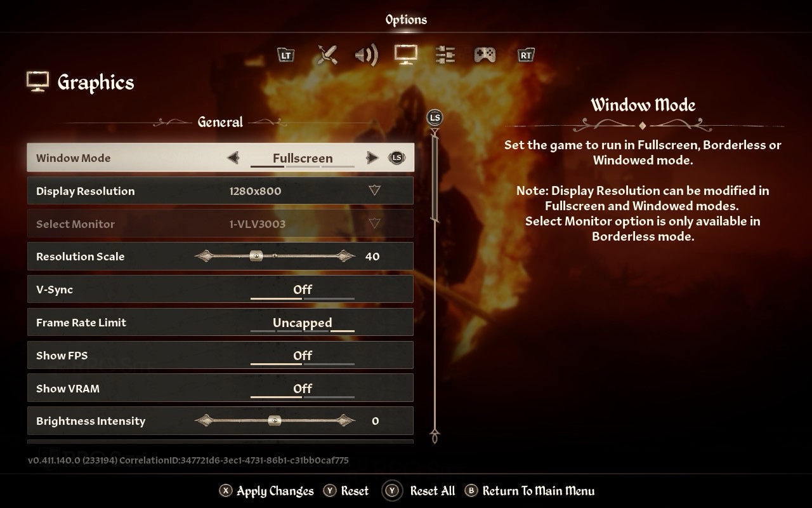812x508 pixels.
Task: Click the RT next tab icon
Action: [x=525, y=55]
